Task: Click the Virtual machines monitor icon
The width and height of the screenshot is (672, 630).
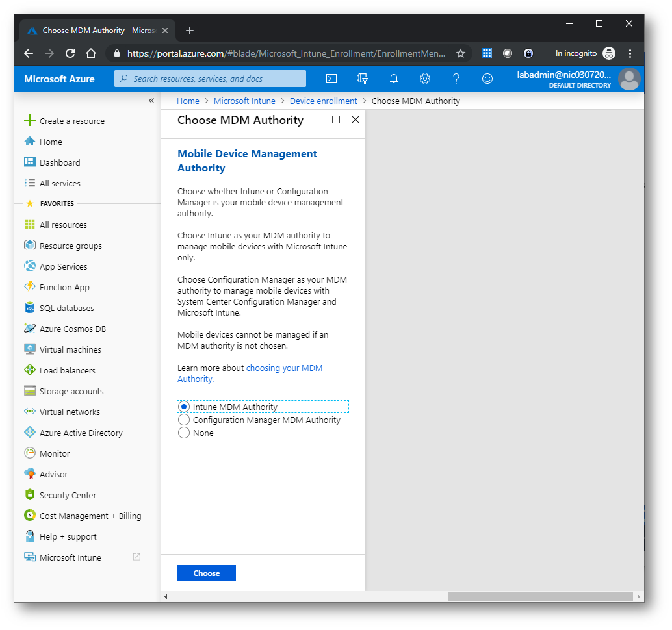Action: coord(30,349)
